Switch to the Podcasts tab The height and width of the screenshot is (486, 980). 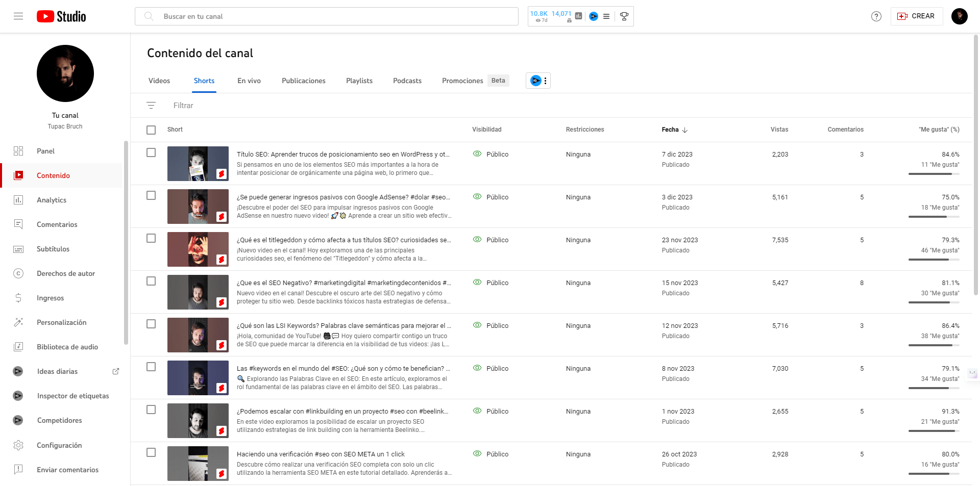click(x=407, y=81)
